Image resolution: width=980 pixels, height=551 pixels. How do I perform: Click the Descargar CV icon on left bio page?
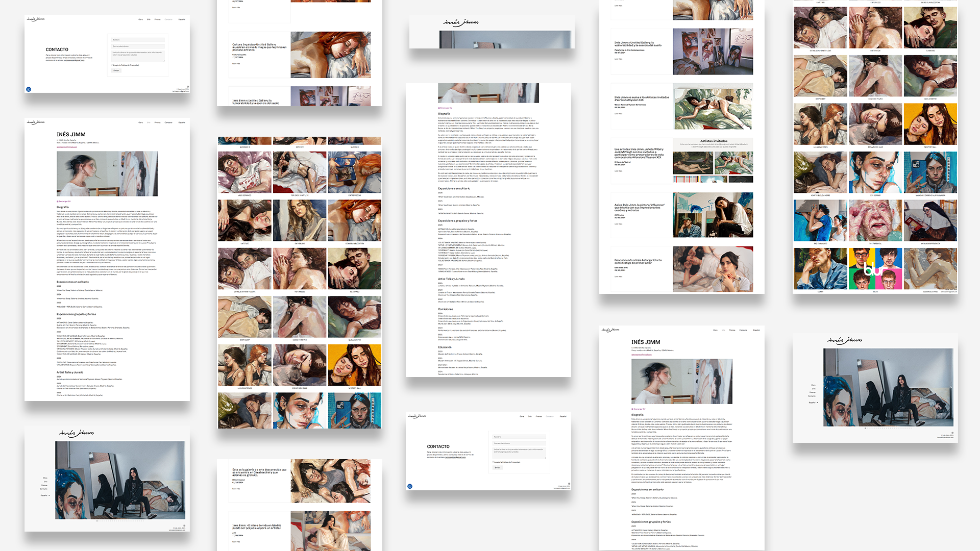click(x=58, y=202)
